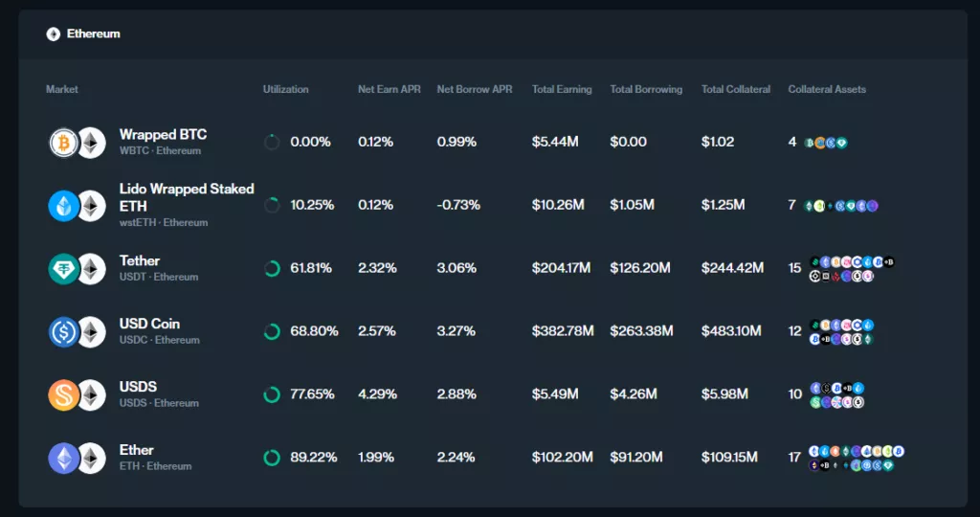Screen dimensions: 980x517
Task: Click the Lido wstETH droplet icon
Action: coord(64,206)
